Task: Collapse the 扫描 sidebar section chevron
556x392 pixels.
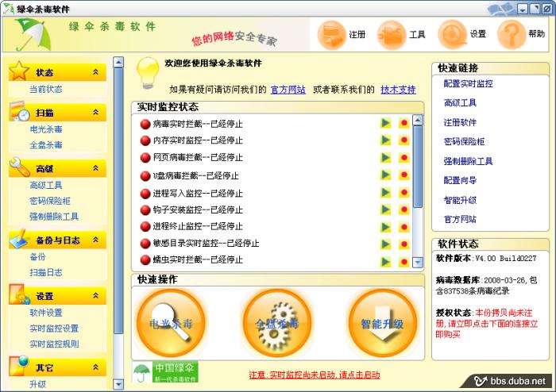Action: click(x=96, y=112)
